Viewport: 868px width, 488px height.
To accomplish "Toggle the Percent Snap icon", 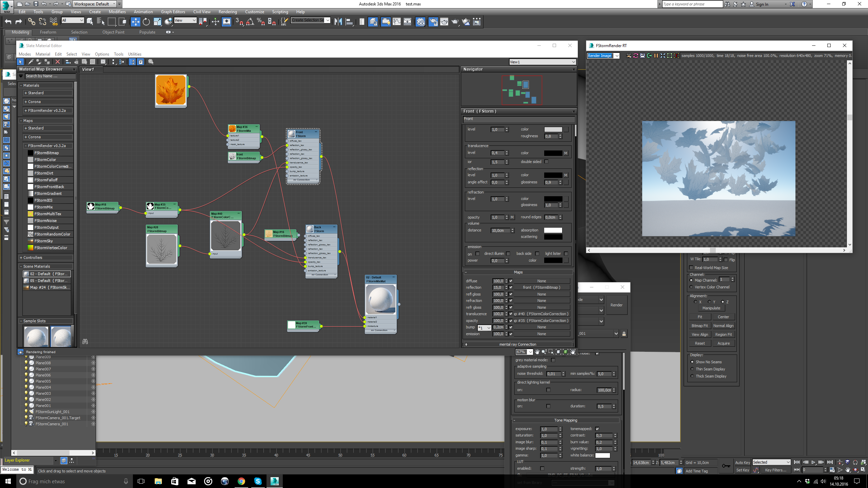I will [261, 22].
